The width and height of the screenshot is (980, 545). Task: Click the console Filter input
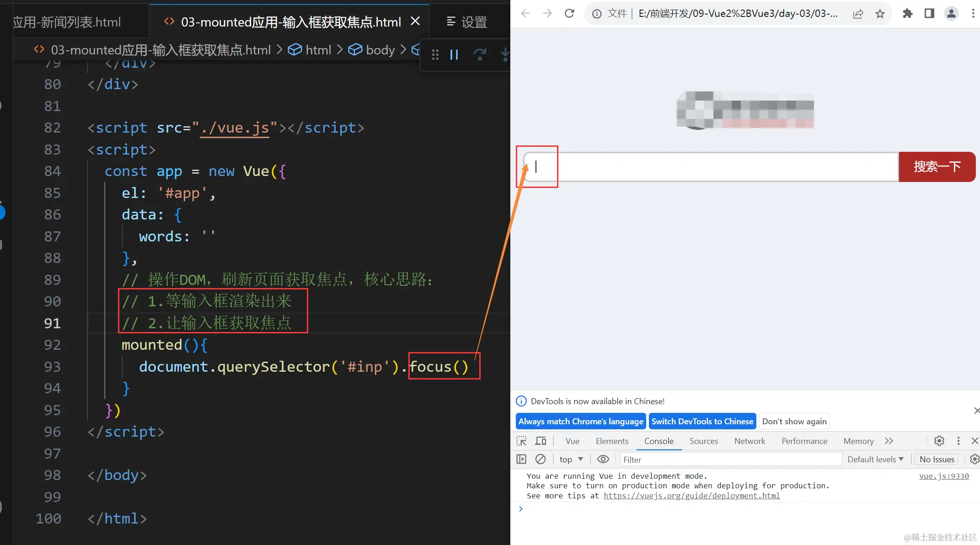pos(731,459)
